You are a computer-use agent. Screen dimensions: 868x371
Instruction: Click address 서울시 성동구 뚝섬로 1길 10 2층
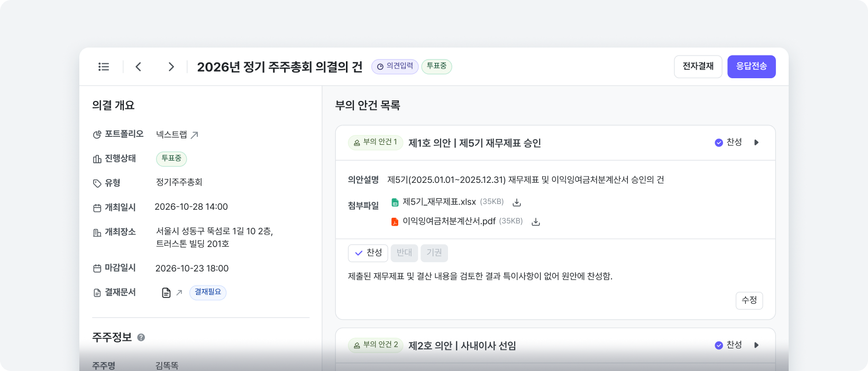214,231
